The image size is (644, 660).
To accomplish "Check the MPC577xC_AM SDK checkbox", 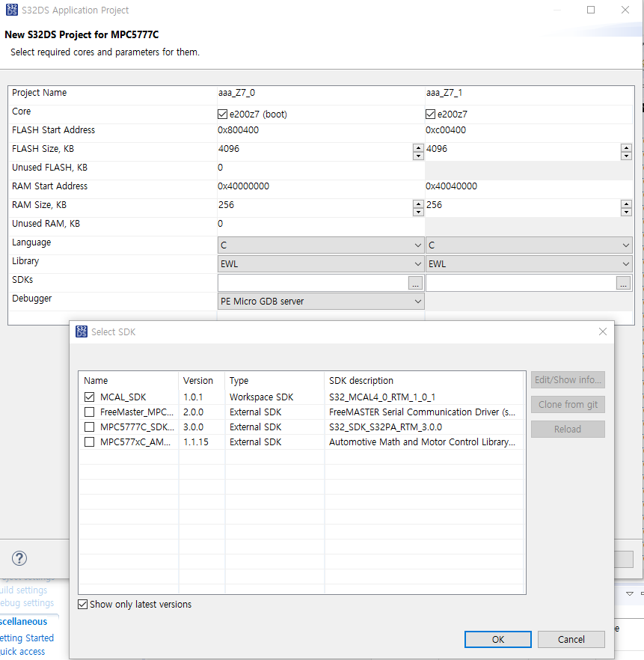I will [89, 442].
